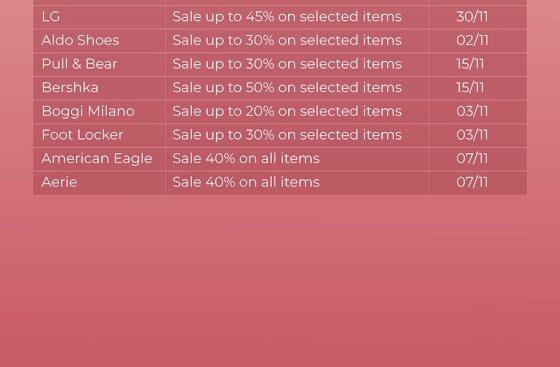Click Boggi Milano's 'Sale up to 20%' offer
This screenshot has width=560, height=367.
click(x=287, y=111)
